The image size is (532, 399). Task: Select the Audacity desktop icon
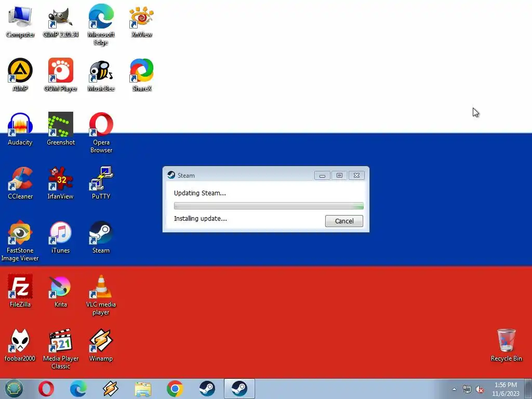(x=20, y=129)
